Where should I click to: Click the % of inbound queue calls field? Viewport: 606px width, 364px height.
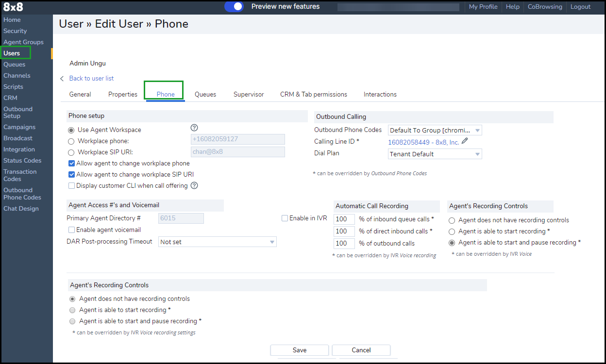coord(344,219)
